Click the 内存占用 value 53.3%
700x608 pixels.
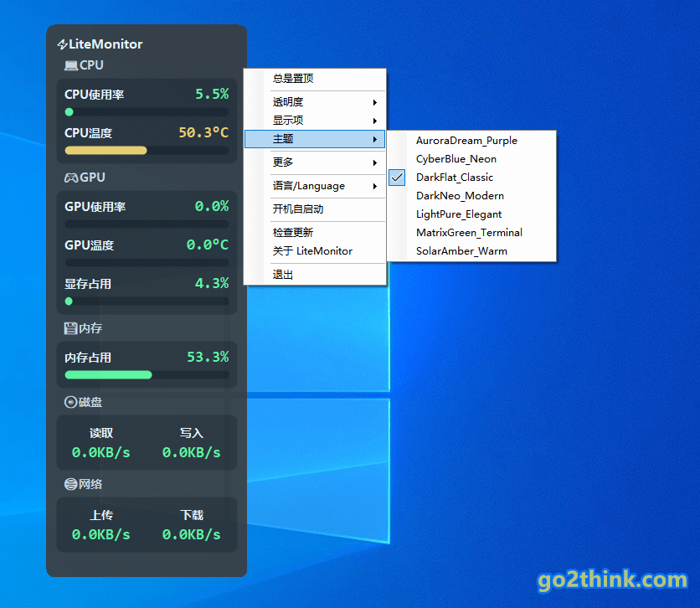coord(208,357)
